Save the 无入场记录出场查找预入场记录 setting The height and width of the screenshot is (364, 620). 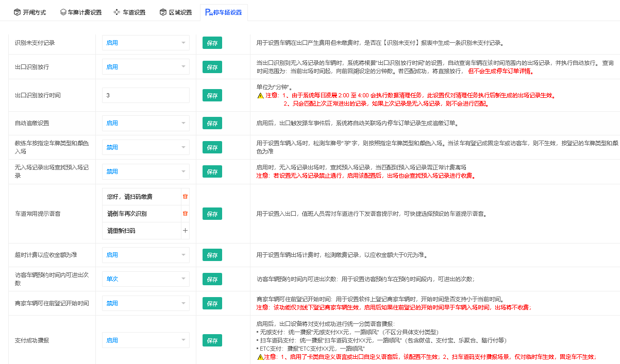(212, 171)
